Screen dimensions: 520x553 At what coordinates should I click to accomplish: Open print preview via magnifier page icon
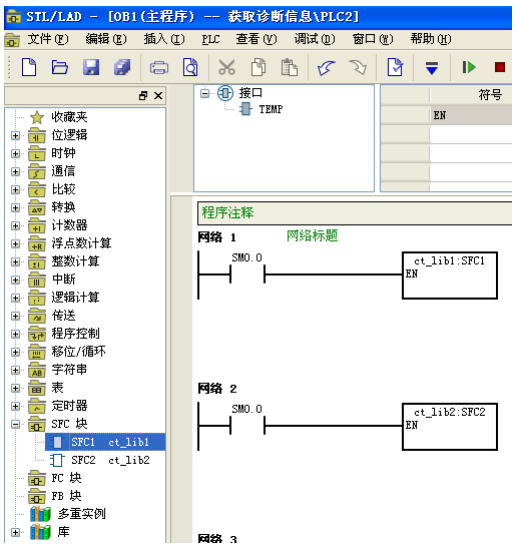point(191,67)
